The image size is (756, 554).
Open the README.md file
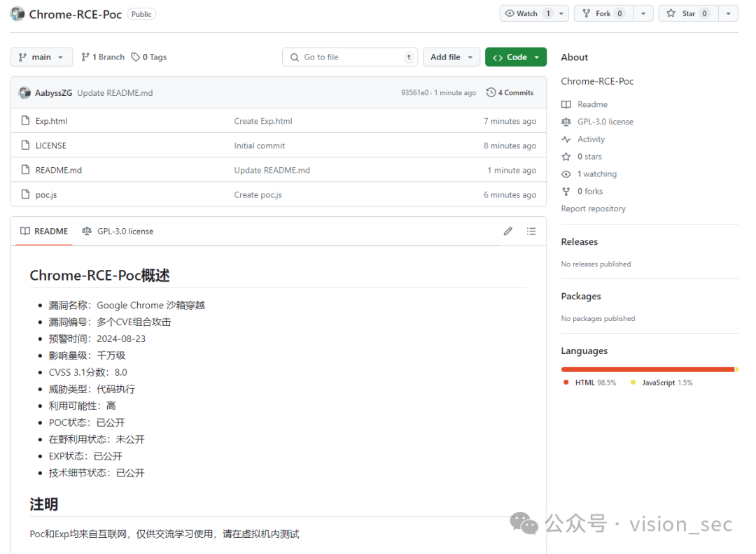(x=59, y=170)
